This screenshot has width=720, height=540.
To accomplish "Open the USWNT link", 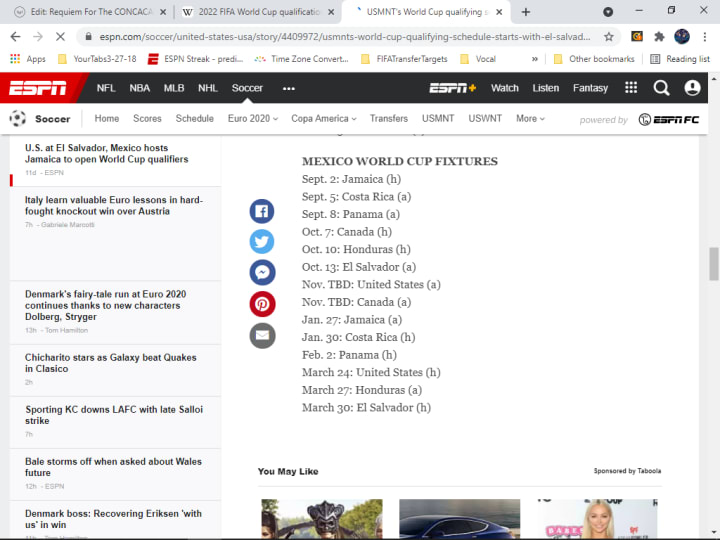I will [x=485, y=118].
